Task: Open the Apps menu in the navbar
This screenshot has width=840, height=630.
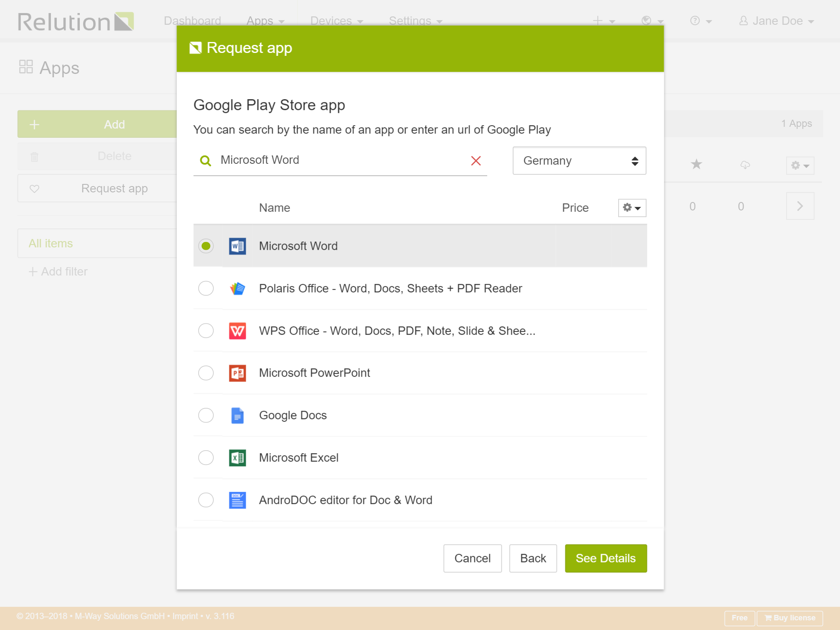Action: click(x=265, y=21)
